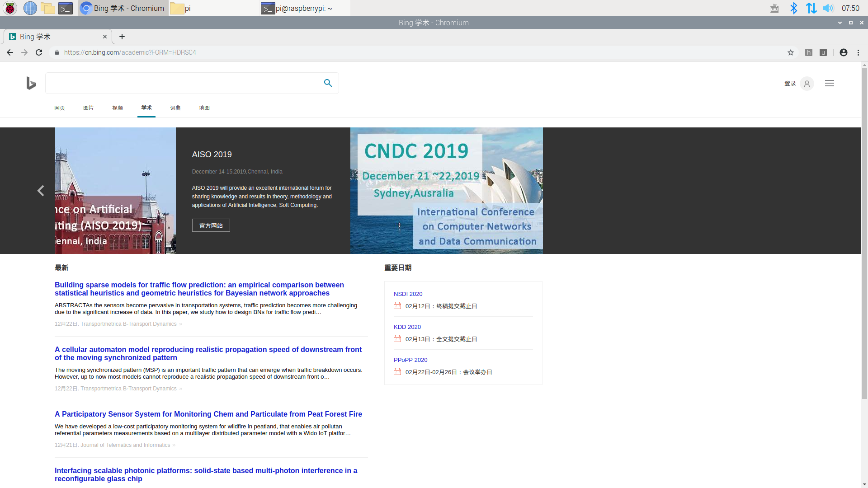Switch to the 地图 tab
This screenshot has width=868, height=488.
[204, 108]
